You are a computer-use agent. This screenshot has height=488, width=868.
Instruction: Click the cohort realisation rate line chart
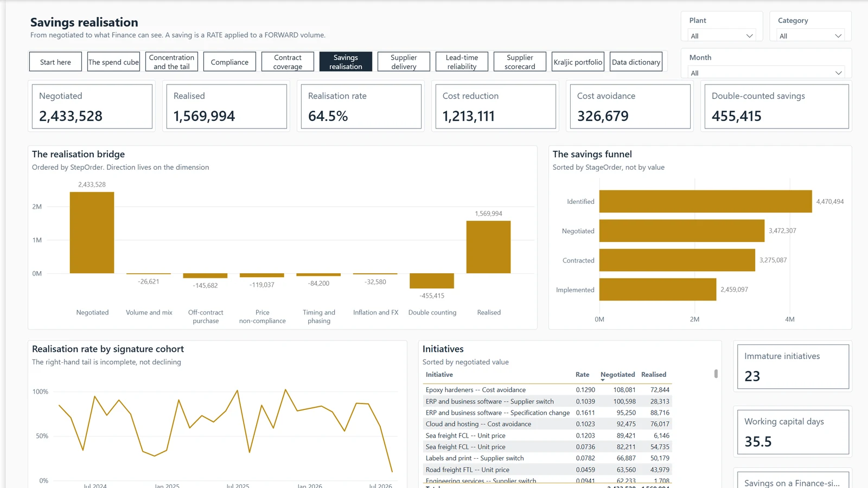(x=225, y=431)
